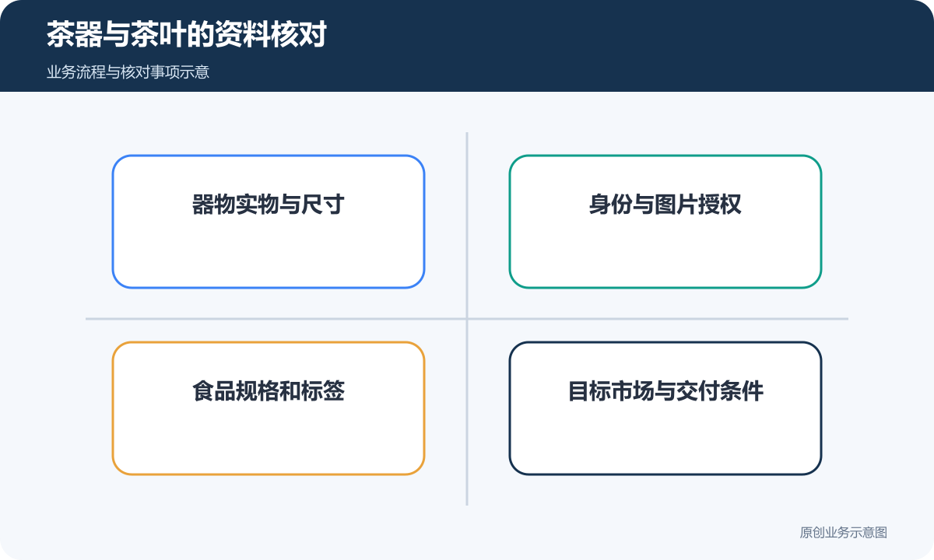The height and width of the screenshot is (560, 934).
Task: Click the label text 目标市场与交付条件
Action: click(x=665, y=391)
